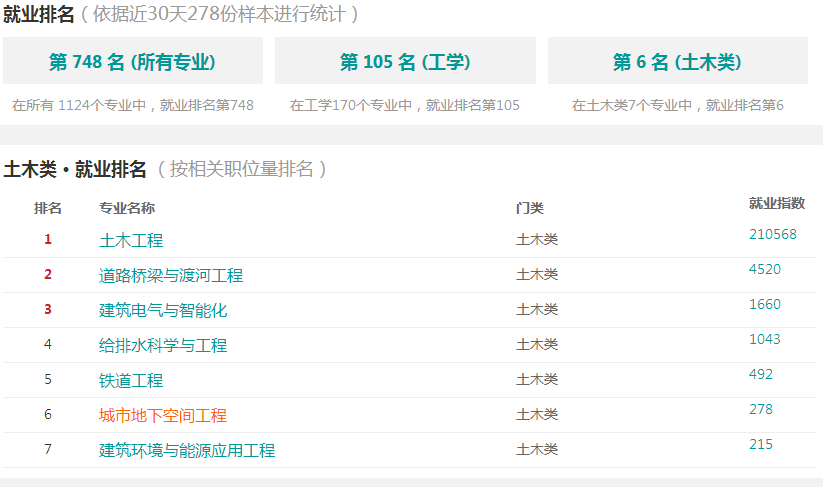The height and width of the screenshot is (487, 823).
Task: Click employment index value 215
Action: (761, 444)
